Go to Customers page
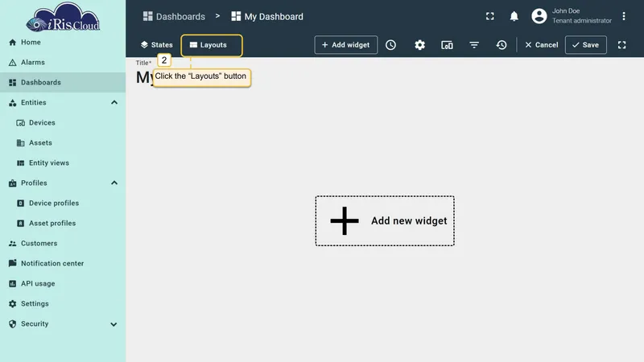This screenshot has height=362, width=644. pyautogui.click(x=63, y=244)
